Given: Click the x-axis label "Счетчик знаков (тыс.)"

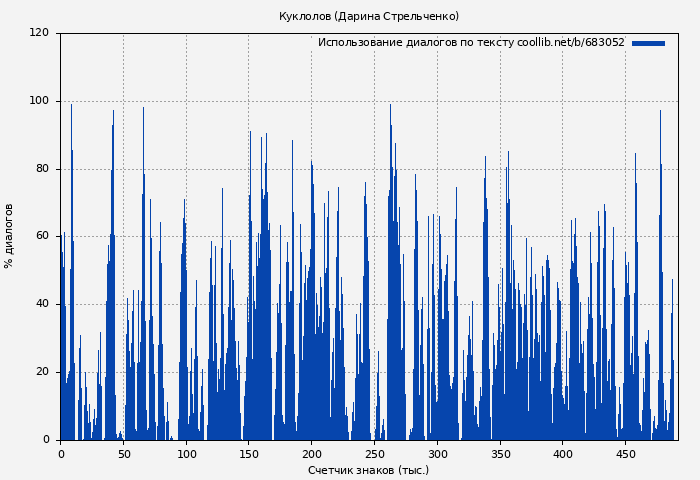Looking at the screenshot, I should [368, 470].
